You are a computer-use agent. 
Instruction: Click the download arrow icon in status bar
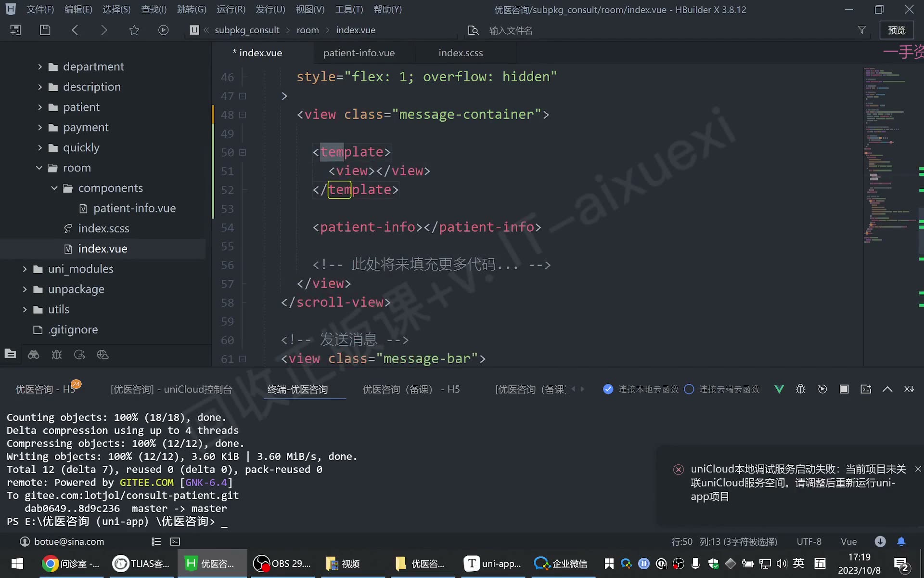(880, 541)
